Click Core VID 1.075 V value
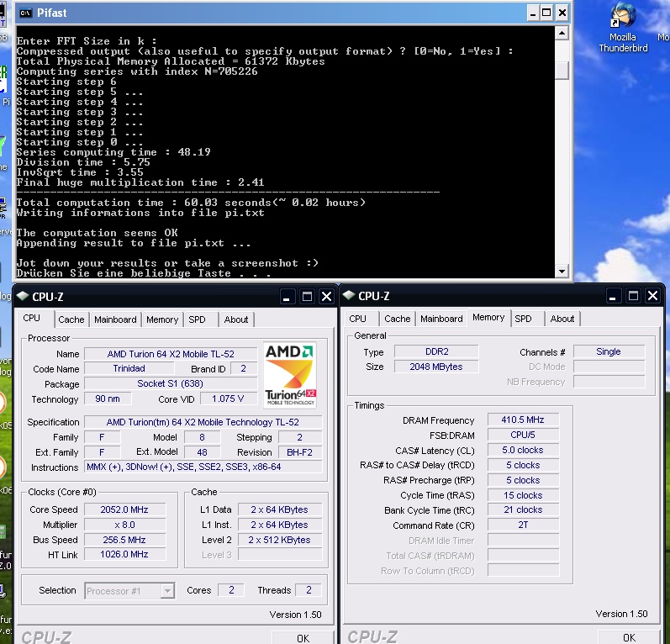 click(228, 399)
